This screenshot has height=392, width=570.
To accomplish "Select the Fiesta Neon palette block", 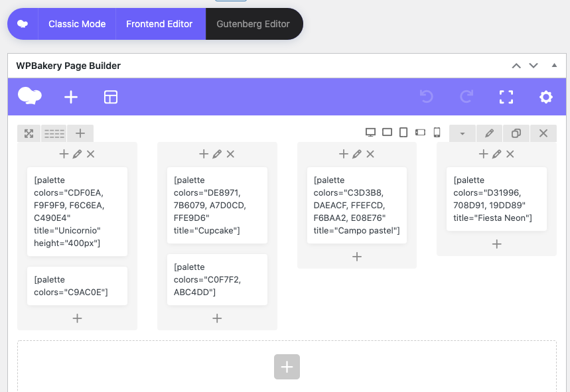I will click(496, 199).
